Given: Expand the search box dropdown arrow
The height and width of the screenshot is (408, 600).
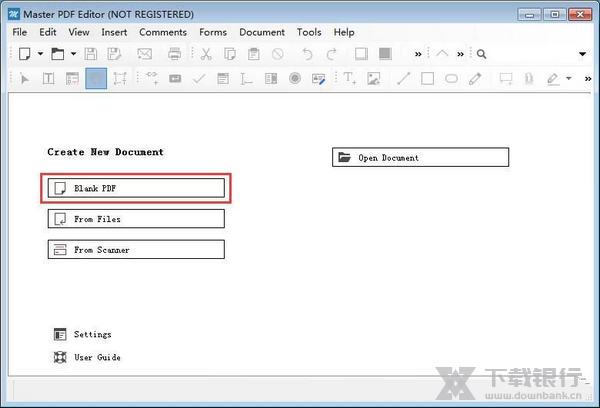Looking at the screenshot, I should tap(583, 54).
